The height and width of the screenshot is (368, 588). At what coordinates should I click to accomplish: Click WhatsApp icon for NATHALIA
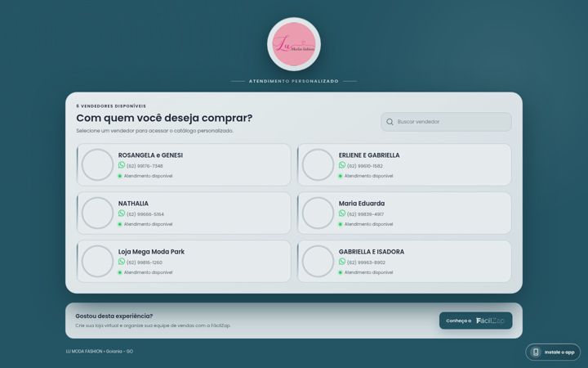pyautogui.click(x=122, y=213)
